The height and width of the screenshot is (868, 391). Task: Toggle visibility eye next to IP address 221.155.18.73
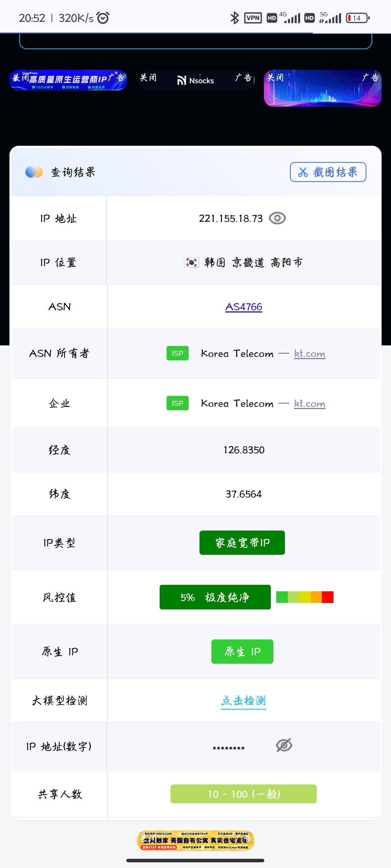point(277,218)
